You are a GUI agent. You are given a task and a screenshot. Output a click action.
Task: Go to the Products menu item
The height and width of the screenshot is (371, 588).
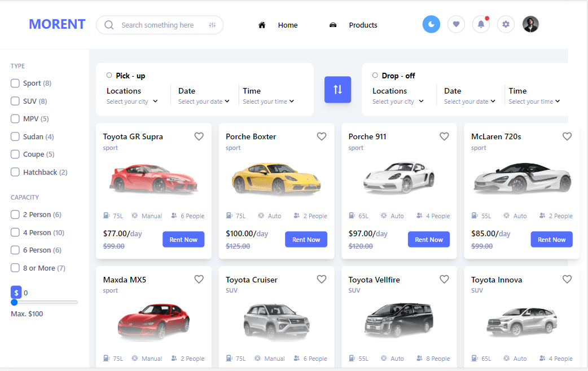pyautogui.click(x=363, y=25)
